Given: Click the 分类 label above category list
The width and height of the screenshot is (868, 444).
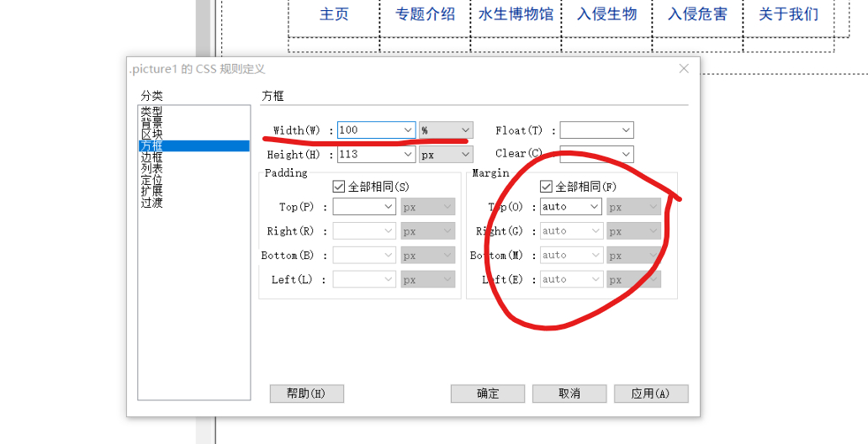Looking at the screenshot, I should coord(151,96).
